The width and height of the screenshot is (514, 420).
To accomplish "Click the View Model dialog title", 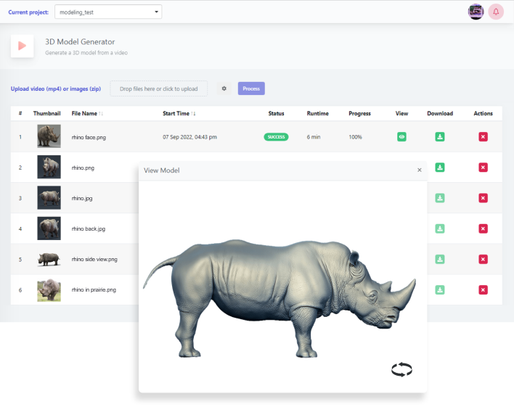I will tap(162, 170).
